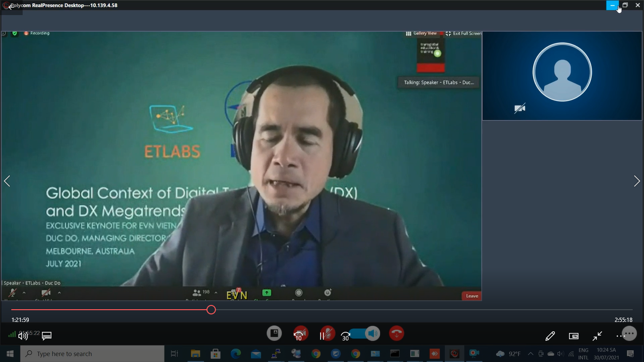Image resolution: width=644 pixels, height=362 pixels.
Task: Click green Share Screen icon in video
Action: [x=267, y=293]
